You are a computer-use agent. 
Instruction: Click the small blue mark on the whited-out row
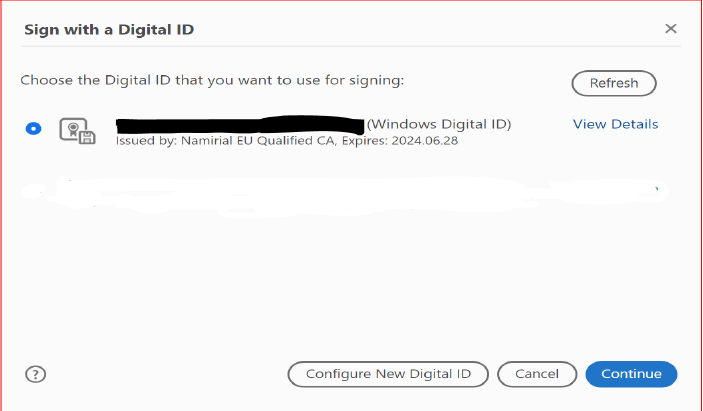(657, 190)
